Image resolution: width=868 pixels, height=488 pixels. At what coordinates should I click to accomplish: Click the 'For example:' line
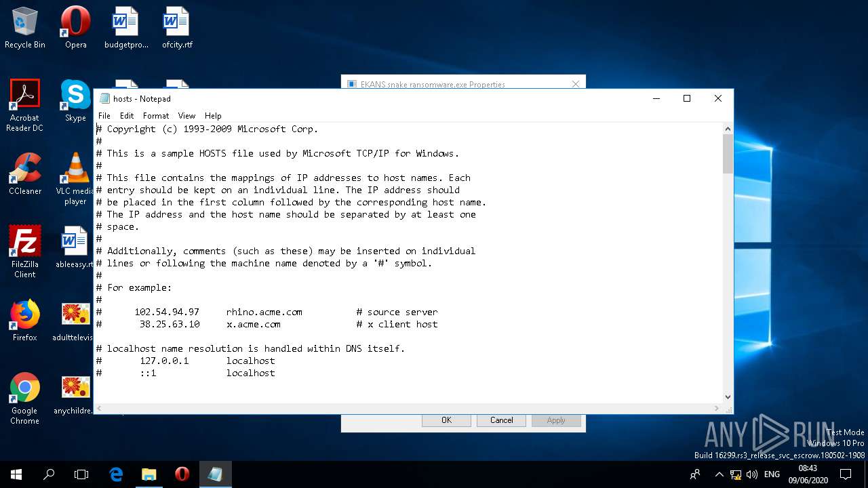click(x=134, y=287)
